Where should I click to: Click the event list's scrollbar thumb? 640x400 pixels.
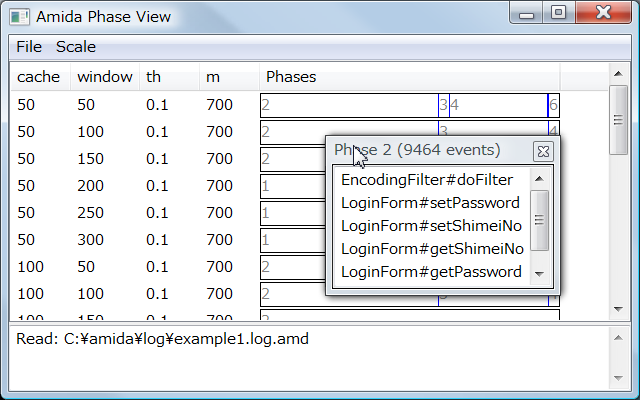click(x=540, y=220)
